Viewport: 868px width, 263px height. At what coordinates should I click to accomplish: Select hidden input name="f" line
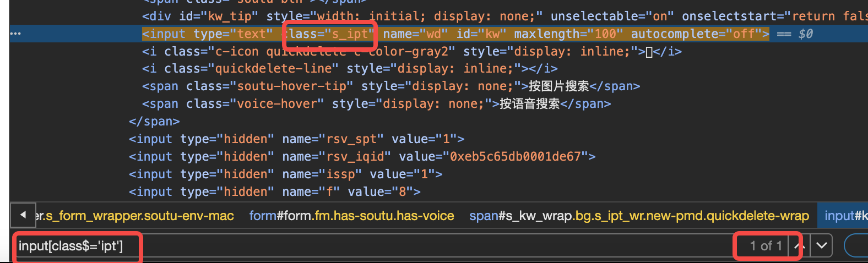coord(275,191)
